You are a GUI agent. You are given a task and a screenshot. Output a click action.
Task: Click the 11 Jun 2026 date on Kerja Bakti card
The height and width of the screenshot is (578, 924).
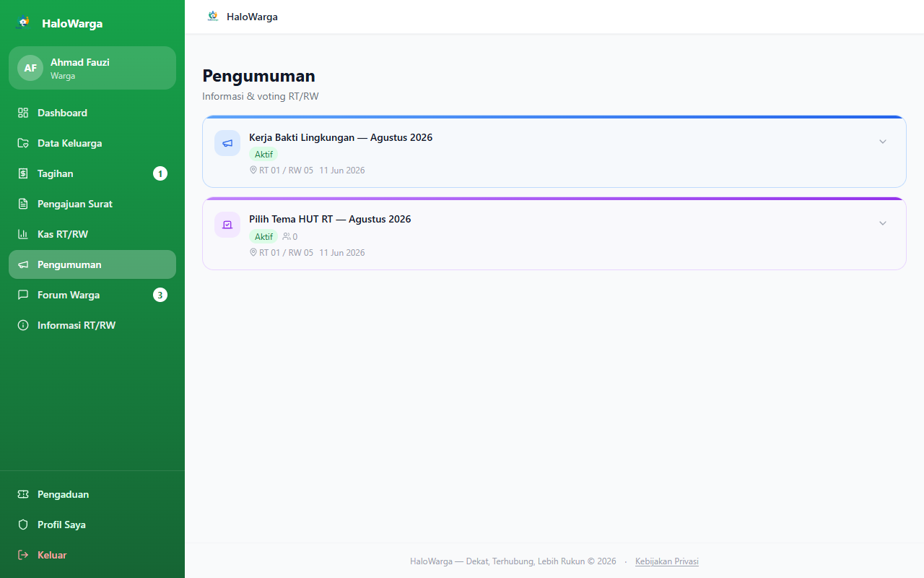(x=342, y=171)
